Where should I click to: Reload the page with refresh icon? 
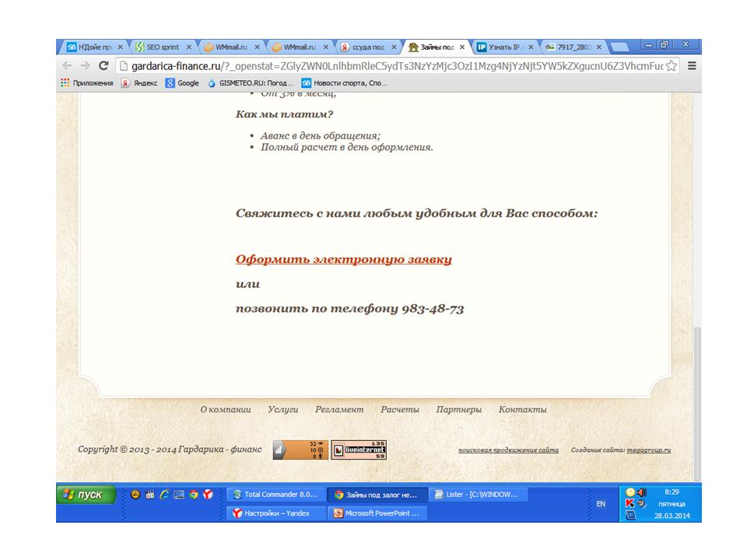pos(103,65)
